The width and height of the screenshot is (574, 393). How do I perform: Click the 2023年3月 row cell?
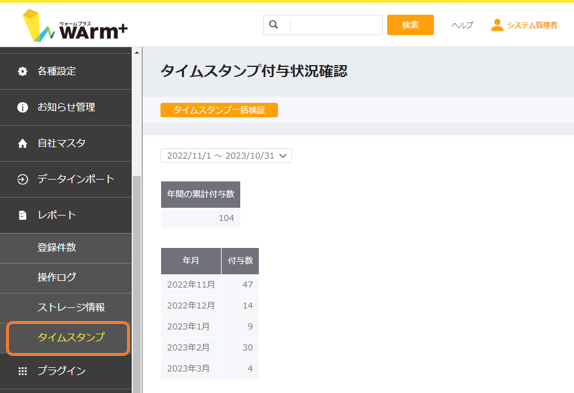[191, 368]
